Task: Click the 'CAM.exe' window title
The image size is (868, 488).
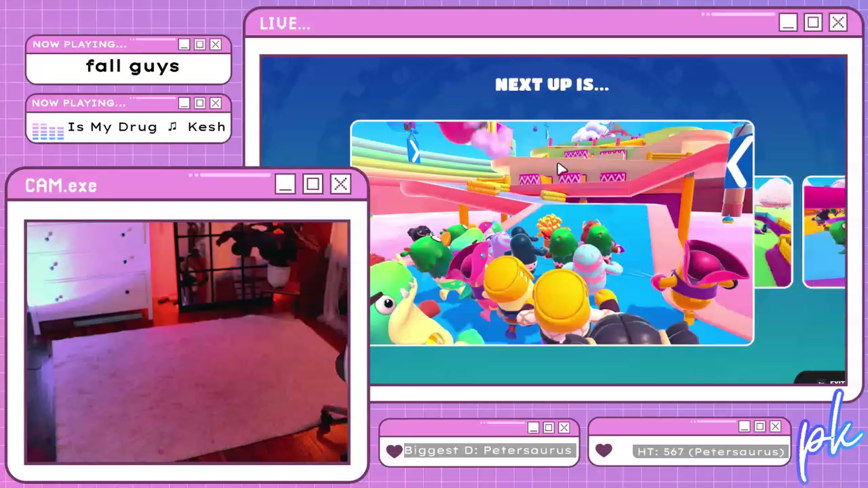Action: [61, 186]
